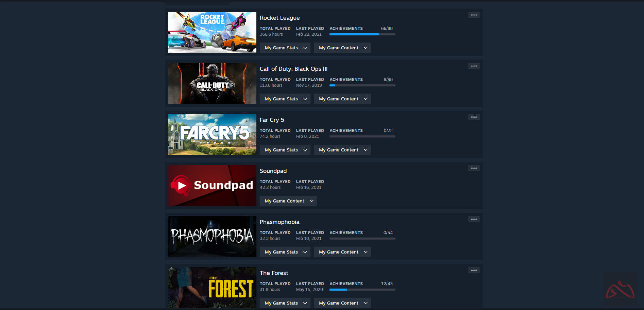Expand My Game Content for Black Ops III
The height and width of the screenshot is (310, 644).
click(342, 99)
